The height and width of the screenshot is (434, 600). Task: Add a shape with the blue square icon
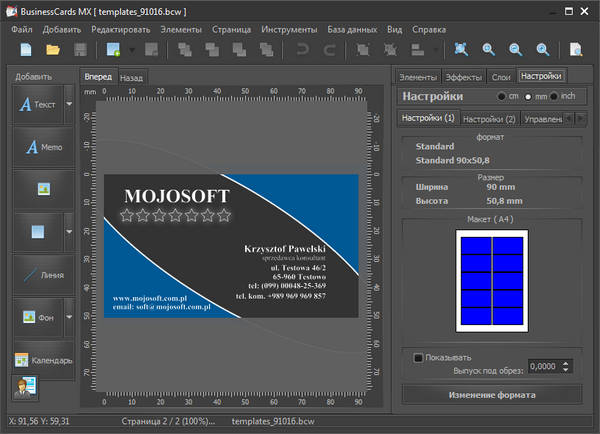[38, 232]
